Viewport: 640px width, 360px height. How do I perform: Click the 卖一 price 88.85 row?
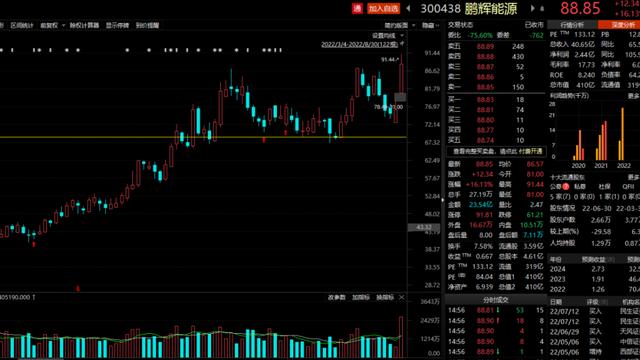(496, 87)
